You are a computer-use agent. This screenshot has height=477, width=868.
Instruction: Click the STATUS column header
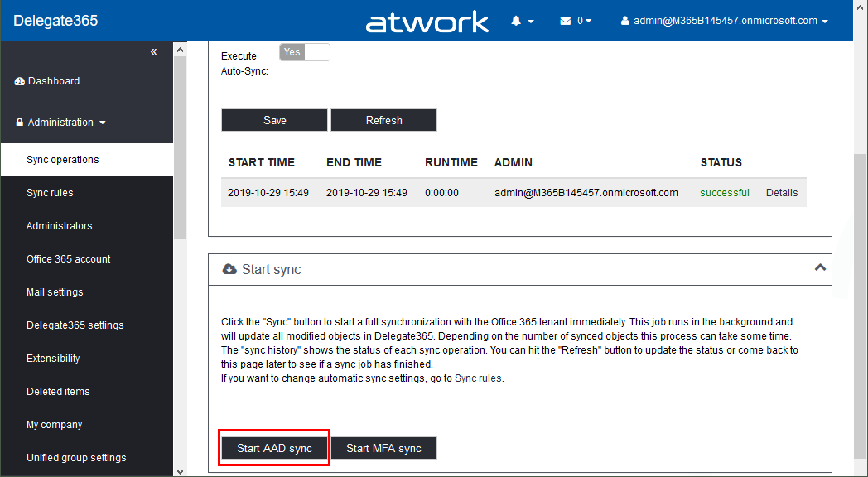[x=721, y=162]
